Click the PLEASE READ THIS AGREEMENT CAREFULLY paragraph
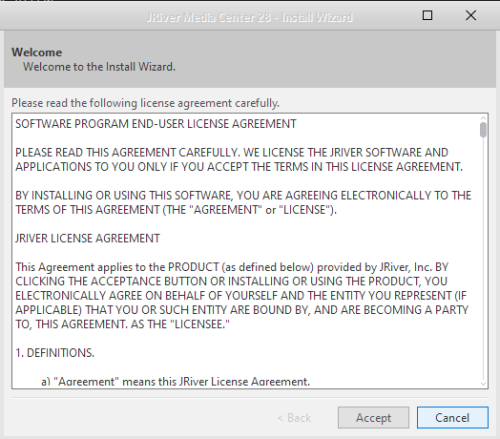 click(x=239, y=159)
